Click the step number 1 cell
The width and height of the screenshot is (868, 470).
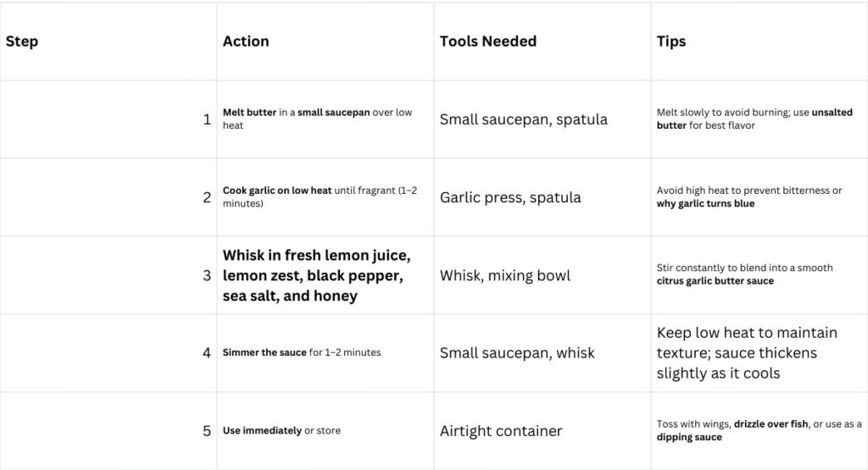[x=206, y=119]
